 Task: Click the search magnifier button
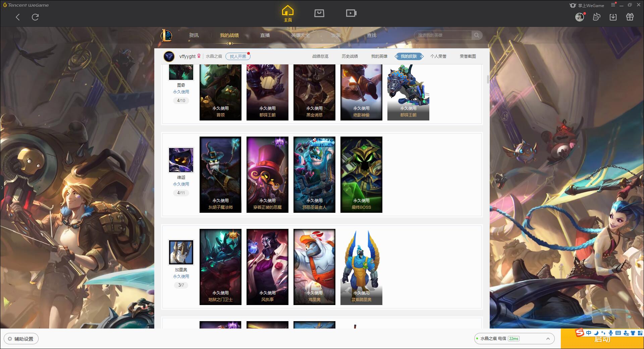pyautogui.click(x=477, y=35)
